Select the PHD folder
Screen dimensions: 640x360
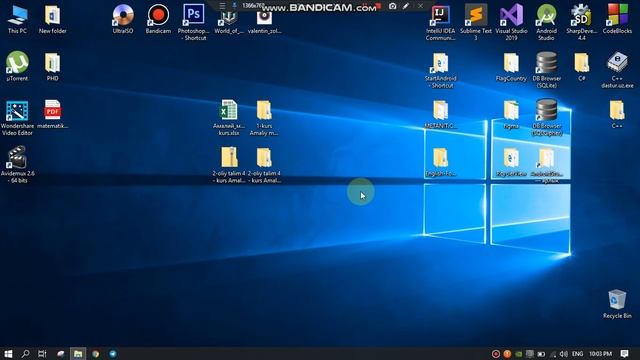(53, 66)
